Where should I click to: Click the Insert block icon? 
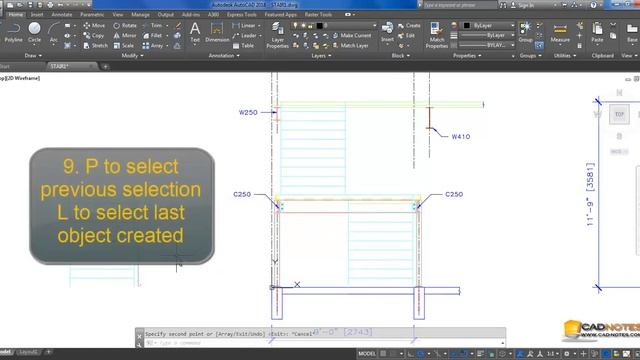point(387,32)
